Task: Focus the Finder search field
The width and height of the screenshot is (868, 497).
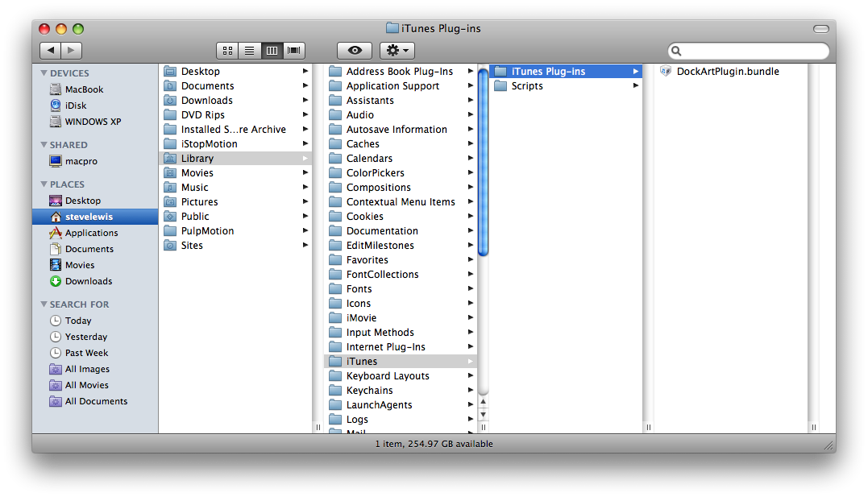Action: click(x=749, y=51)
